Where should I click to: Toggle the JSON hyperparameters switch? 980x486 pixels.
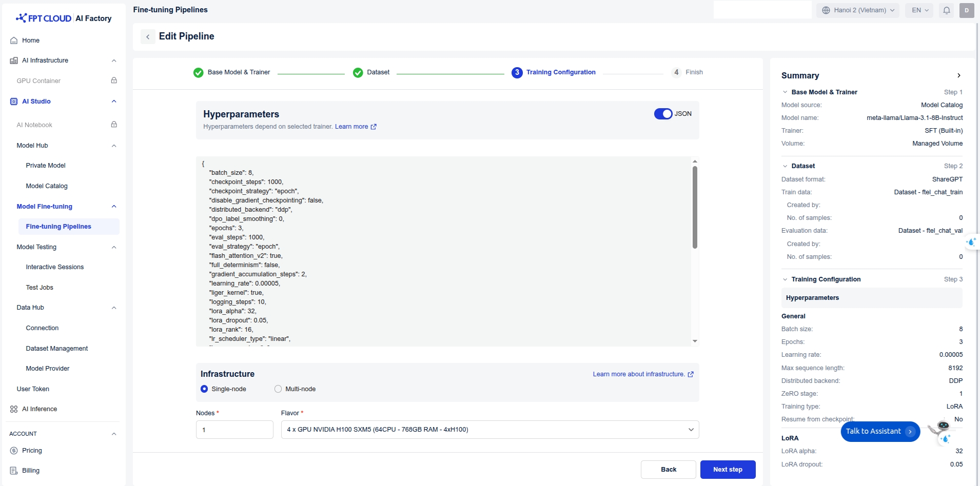(x=663, y=114)
